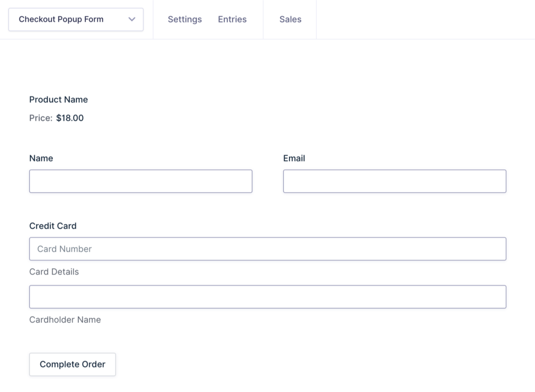
Task: Click the Card Details helper text
Action: click(54, 271)
